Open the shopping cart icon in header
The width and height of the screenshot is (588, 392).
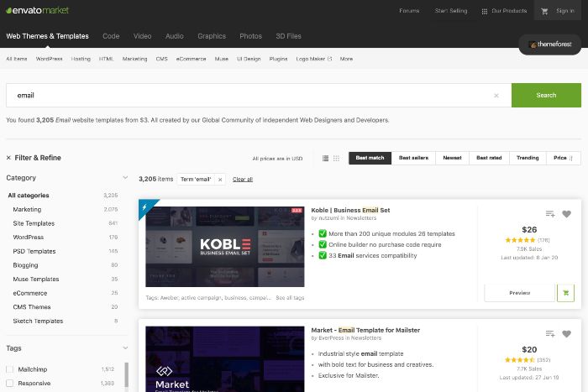coord(544,12)
